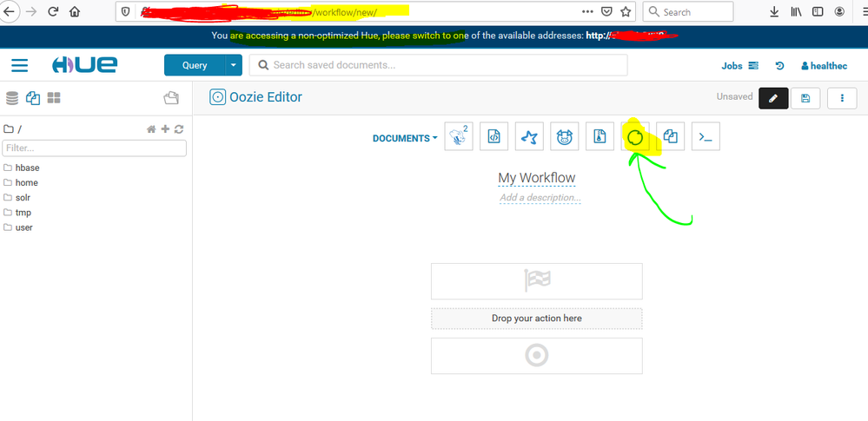The image size is (868, 421).
Task: Refresh the file list
Action: point(179,128)
